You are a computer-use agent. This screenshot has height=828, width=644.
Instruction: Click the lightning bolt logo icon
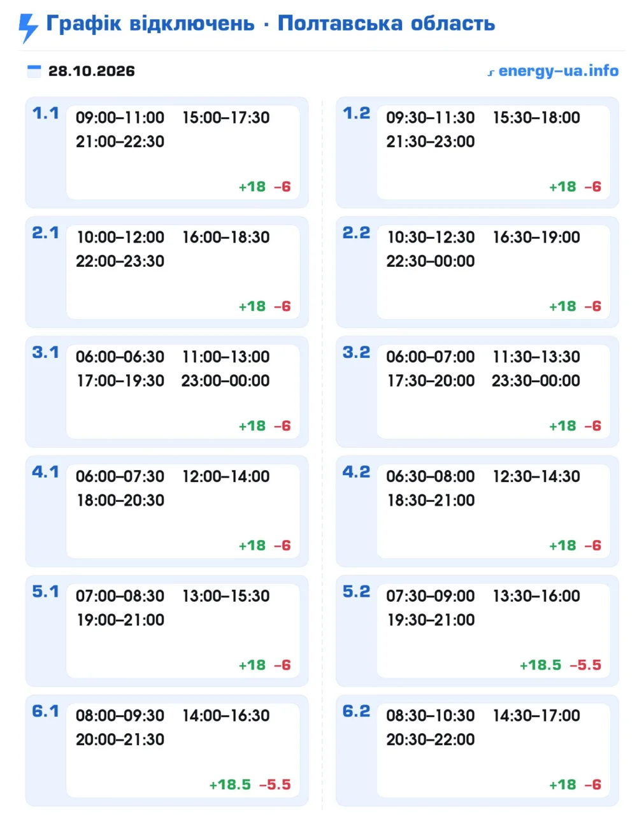(28, 27)
